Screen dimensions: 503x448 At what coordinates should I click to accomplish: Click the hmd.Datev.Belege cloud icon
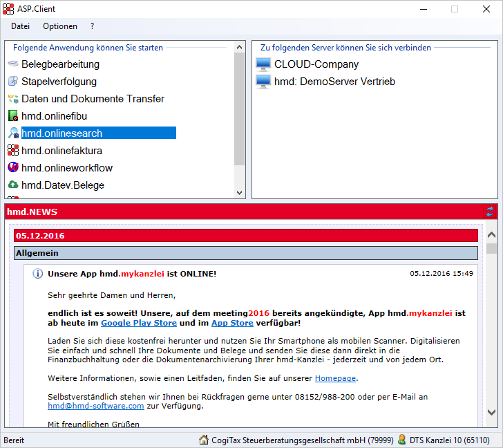pyautogui.click(x=13, y=185)
